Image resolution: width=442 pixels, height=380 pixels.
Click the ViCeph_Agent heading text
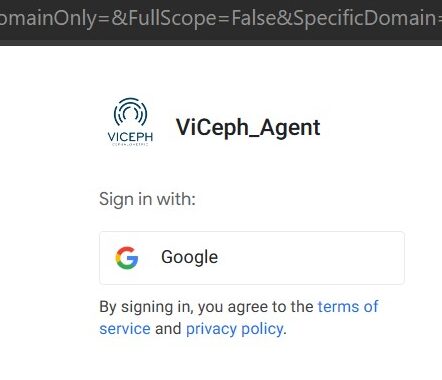248,128
